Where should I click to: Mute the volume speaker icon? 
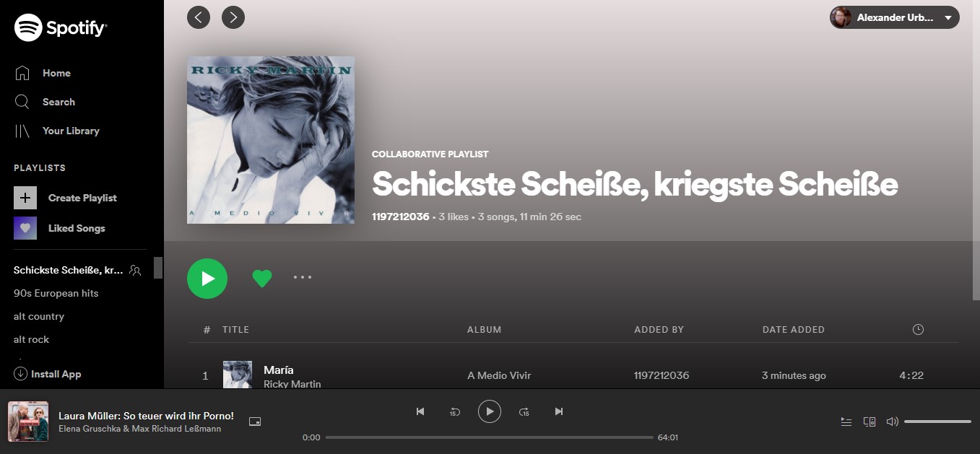893,422
